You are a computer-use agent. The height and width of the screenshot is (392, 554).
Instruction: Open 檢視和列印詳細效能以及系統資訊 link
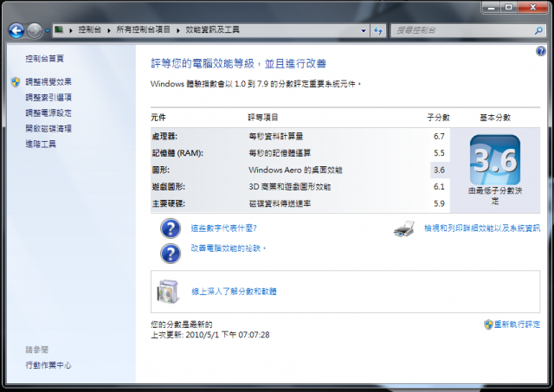coord(482,228)
